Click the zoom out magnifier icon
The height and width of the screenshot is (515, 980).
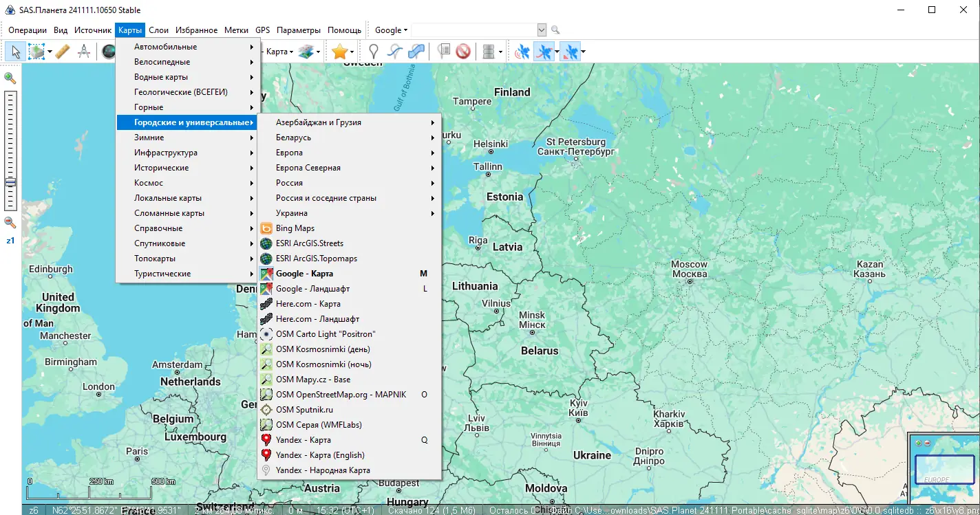pos(10,222)
